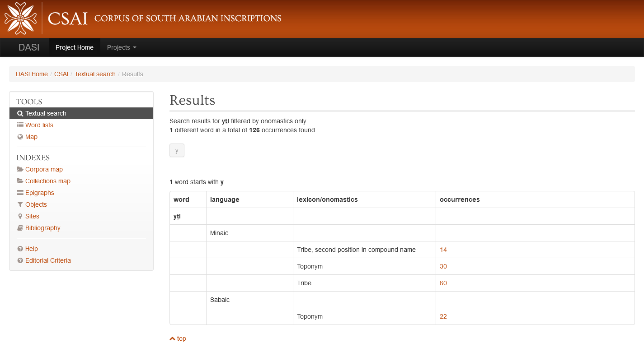
Task: Open the Map using the globe icon
Action: tap(21, 137)
